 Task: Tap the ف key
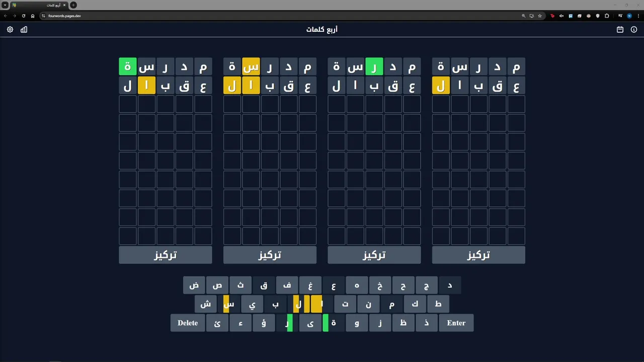pos(287,285)
